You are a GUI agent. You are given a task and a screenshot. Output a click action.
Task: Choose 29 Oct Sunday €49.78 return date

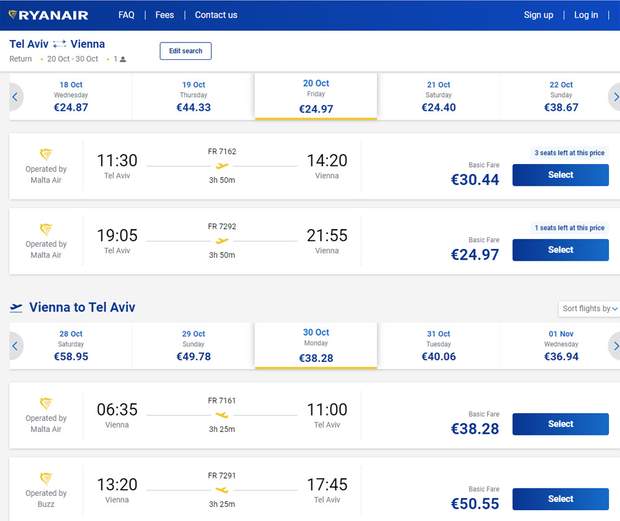(193, 345)
